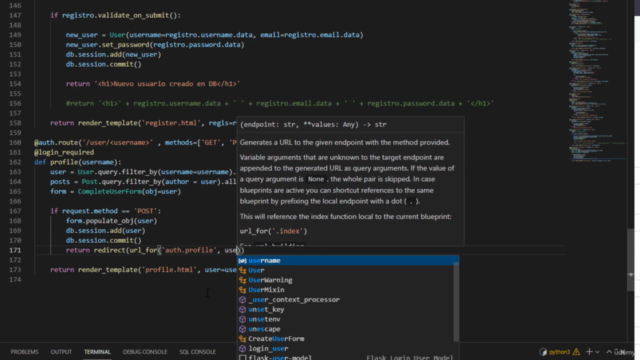Click '@auth.route' decorator on line 160
Image resolution: width=640 pixels, height=360 pixels.
56,142
